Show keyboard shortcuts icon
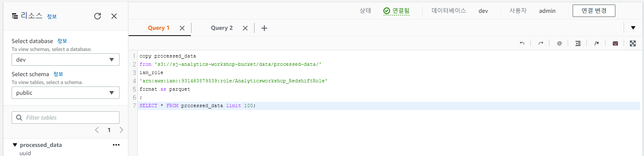This screenshot has width=644, height=156. (615, 43)
